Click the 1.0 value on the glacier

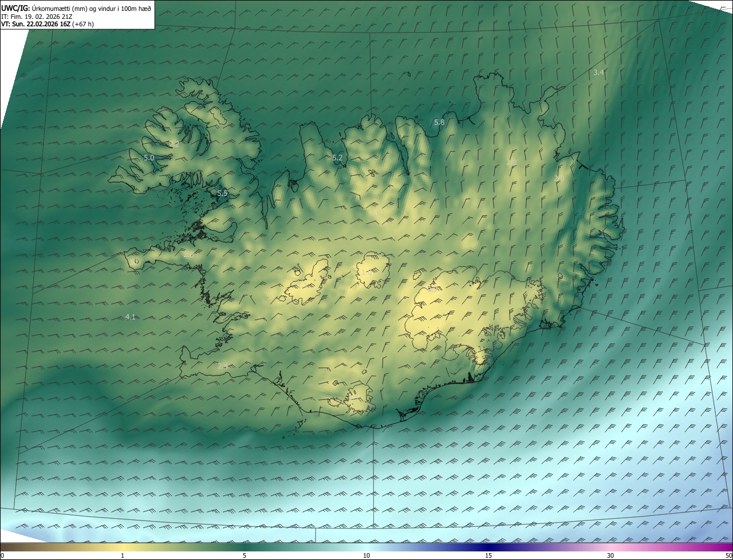366,272
